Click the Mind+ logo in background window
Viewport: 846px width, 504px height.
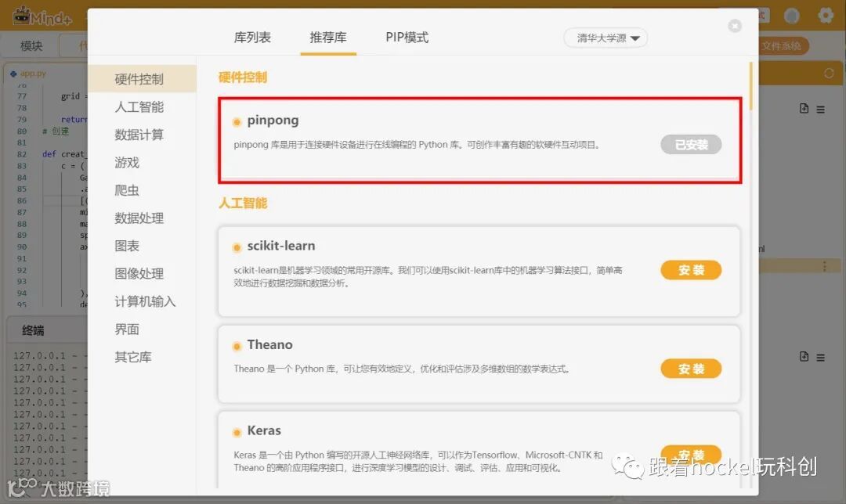42,16
